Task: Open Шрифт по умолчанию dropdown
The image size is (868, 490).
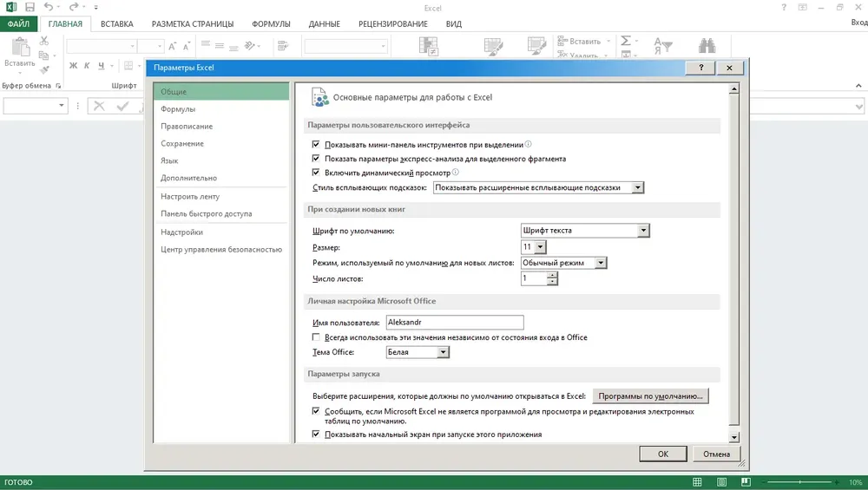Action: click(x=643, y=231)
